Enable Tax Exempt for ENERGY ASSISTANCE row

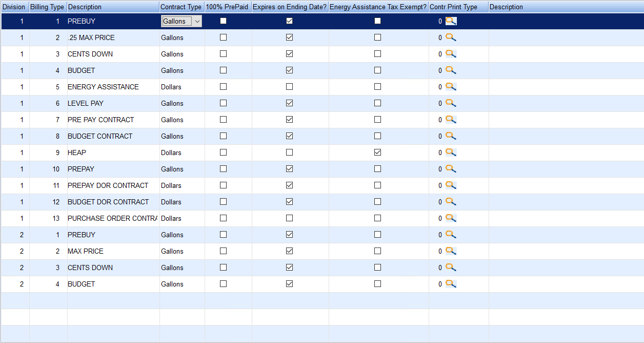(x=377, y=87)
